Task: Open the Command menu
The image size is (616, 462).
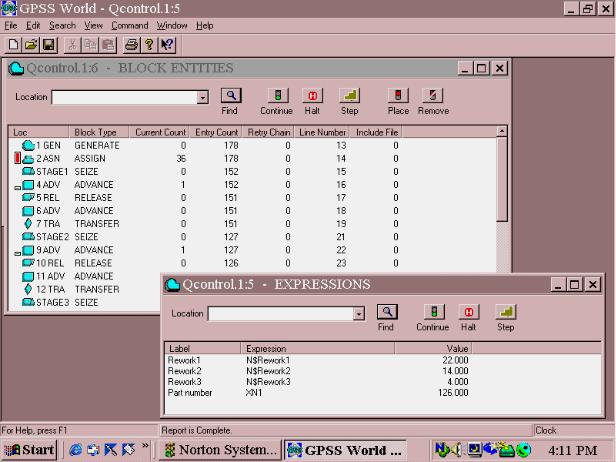Action: 130,26
